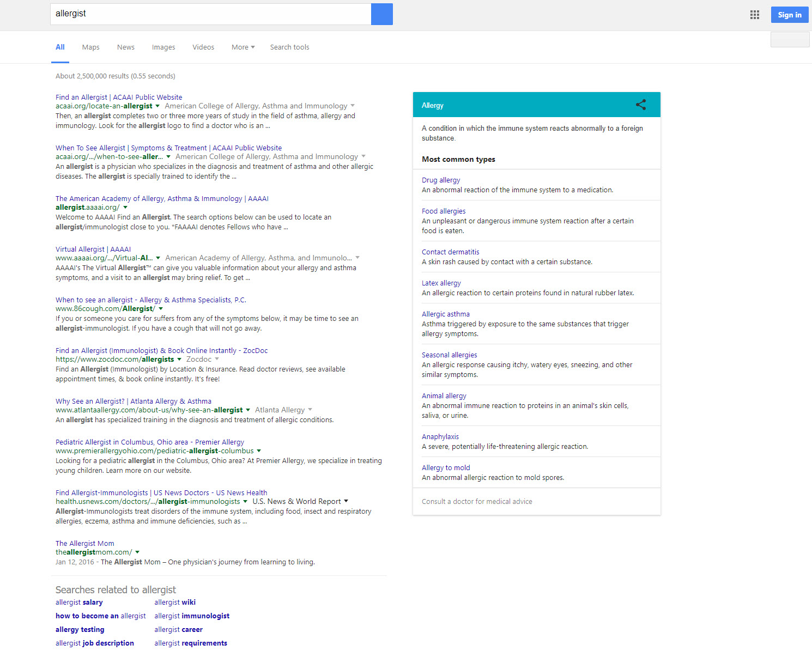Expand green arrow next to acaai.org/locate-an-allergist

(x=157, y=106)
